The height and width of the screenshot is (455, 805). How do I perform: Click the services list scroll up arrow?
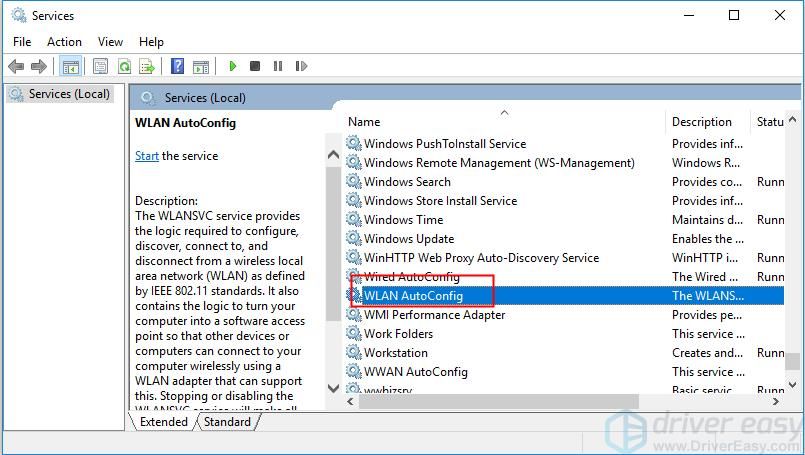coord(792,120)
